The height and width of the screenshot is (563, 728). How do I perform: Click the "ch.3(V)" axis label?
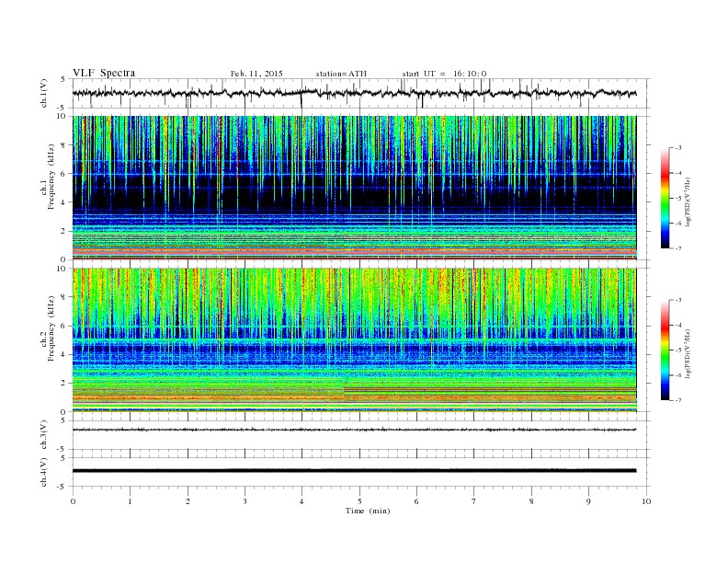(44, 435)
